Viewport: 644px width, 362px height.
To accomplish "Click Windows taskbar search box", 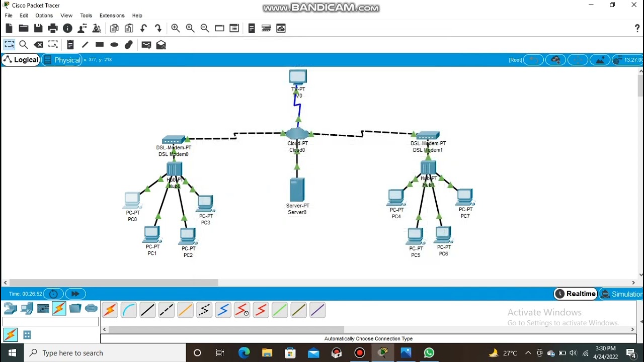I will click(x=105, y=353).
